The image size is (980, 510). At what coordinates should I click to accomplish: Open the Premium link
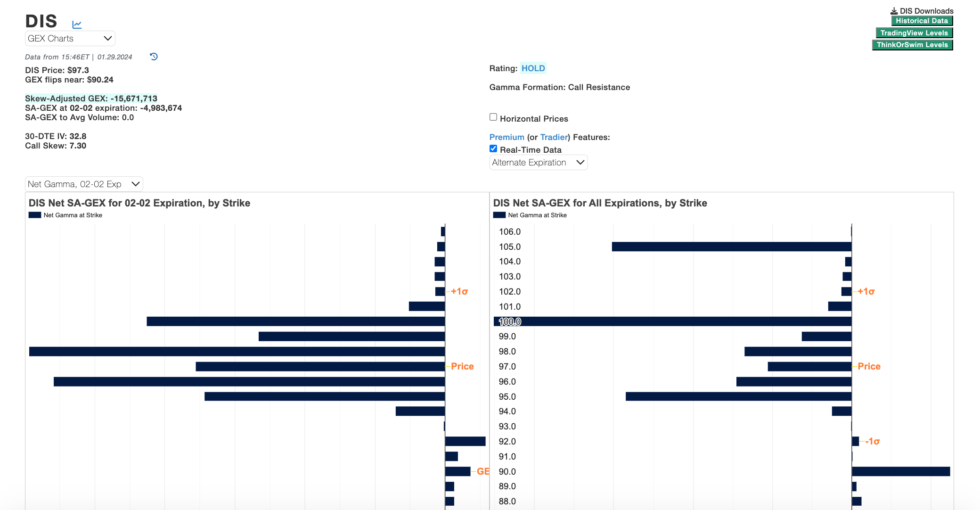tap(506, 137)
